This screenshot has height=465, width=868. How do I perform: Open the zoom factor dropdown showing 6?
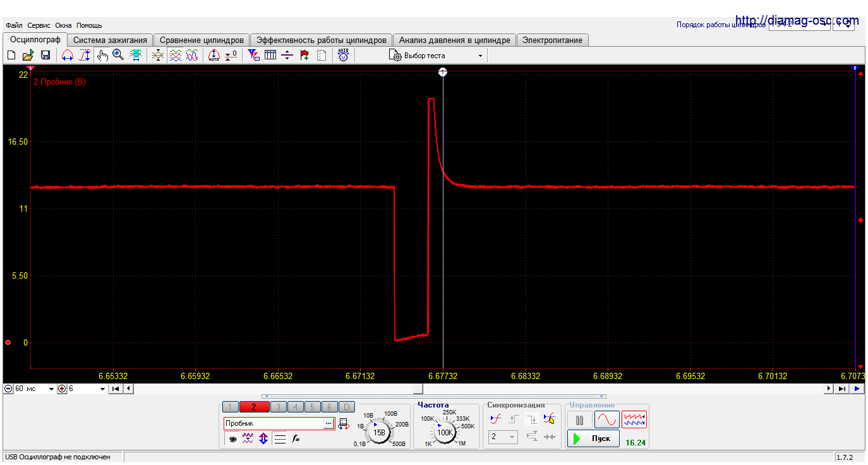click(87, 389)
